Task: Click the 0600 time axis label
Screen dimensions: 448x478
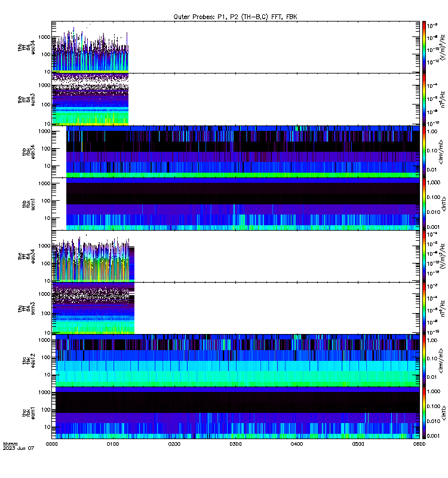Action: (419, 444)
